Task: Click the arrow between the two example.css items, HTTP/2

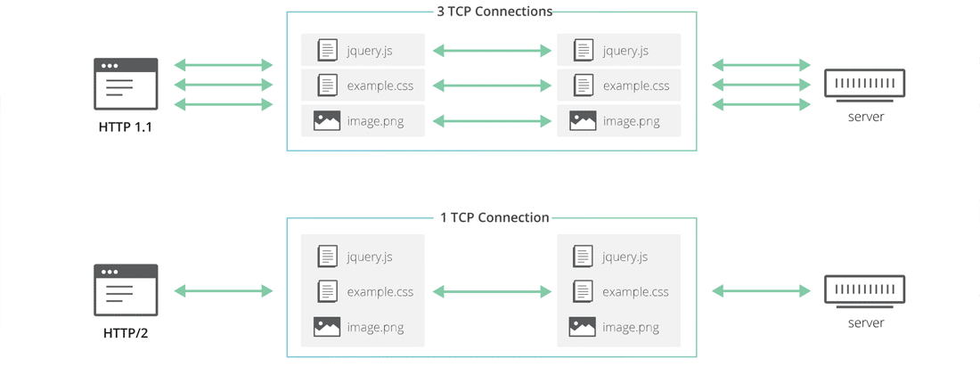Action: [x=490, y=291]
